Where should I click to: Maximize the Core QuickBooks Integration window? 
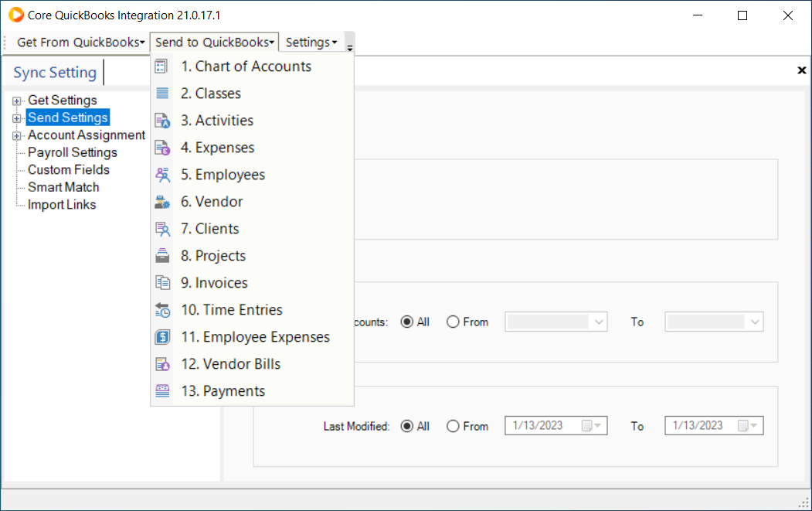point(742,15)
